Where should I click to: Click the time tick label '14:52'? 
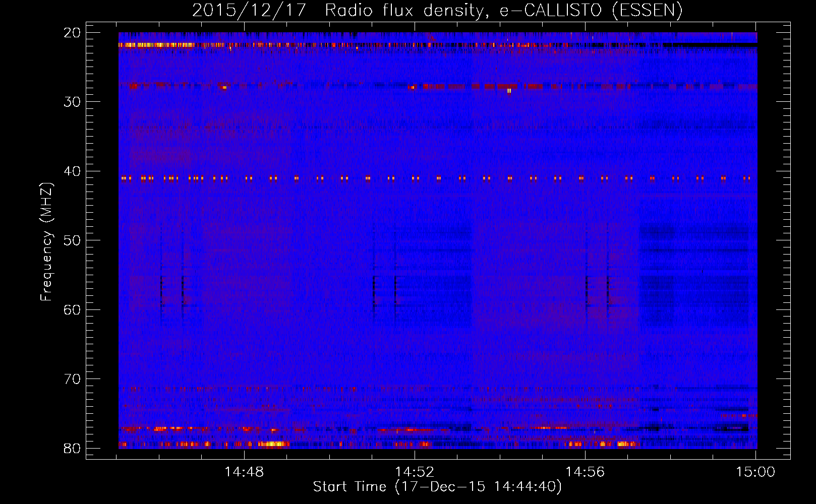coord(415,472)
